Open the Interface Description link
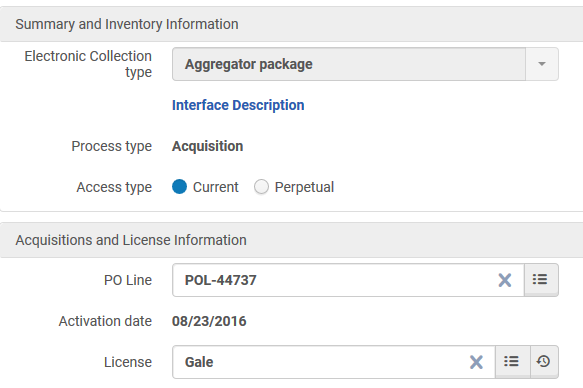 238,105
